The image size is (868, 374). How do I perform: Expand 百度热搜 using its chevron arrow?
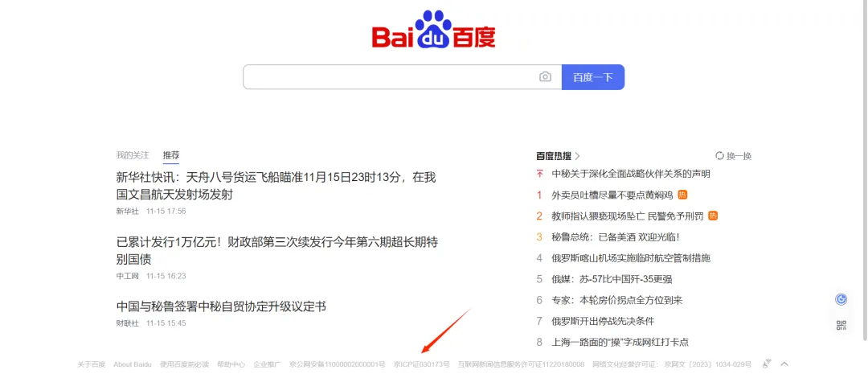pyautogui.click(x=577, y=156)
